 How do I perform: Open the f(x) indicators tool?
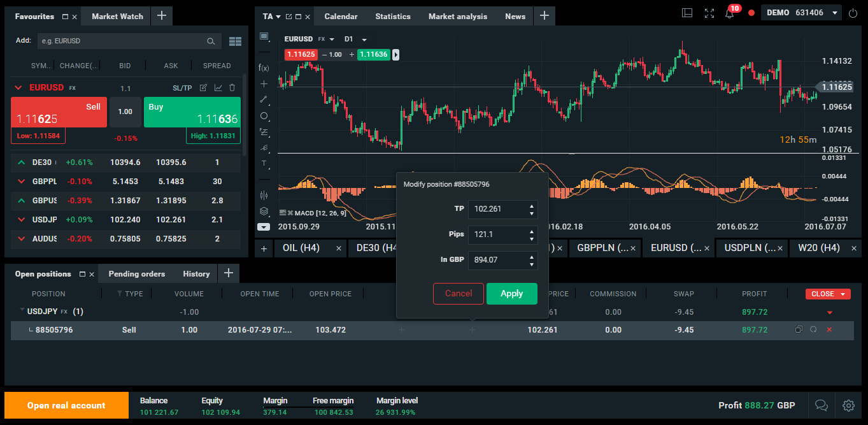[264, 68]
